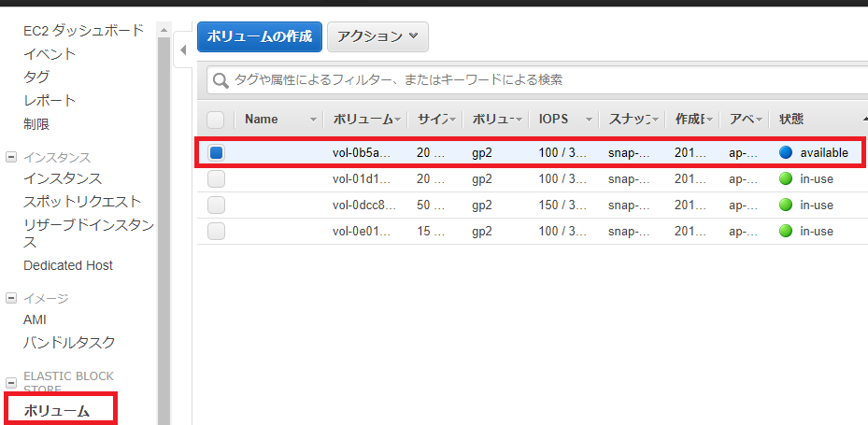The image size is (868, 425).
Task: Open リザーブドインスタンス in sidebar
Action: [x=89, y=234]
